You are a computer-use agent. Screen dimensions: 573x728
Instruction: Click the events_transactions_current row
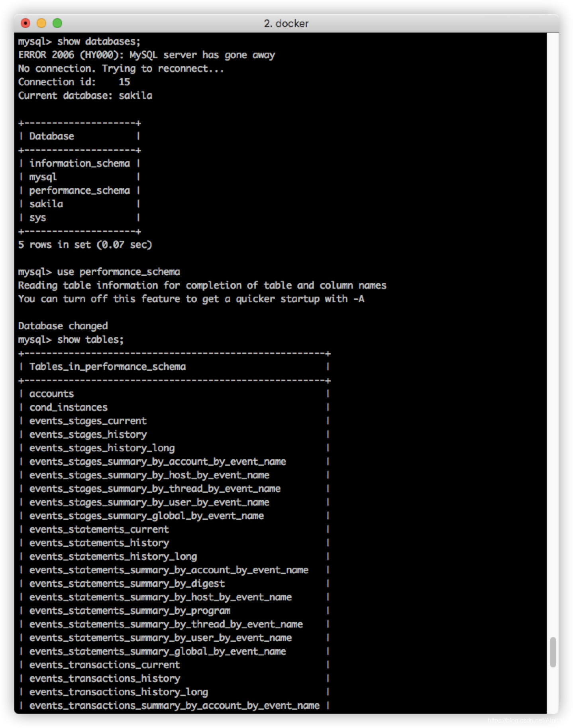click(x=175, y=665)
